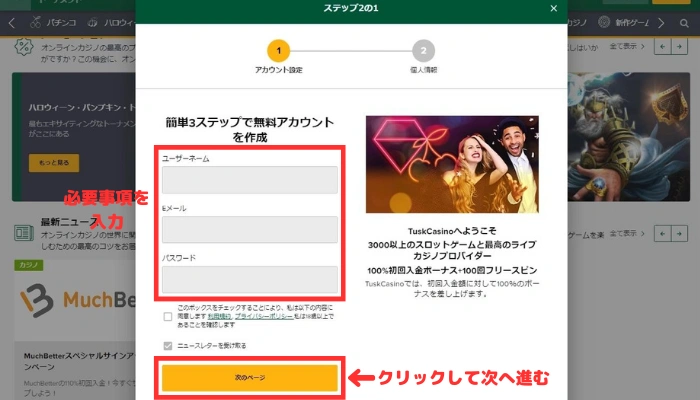Click the MuchBetterスペシャルサインアップ article title
This screenshot has width=700, height=400.
(x=79, y=361)
